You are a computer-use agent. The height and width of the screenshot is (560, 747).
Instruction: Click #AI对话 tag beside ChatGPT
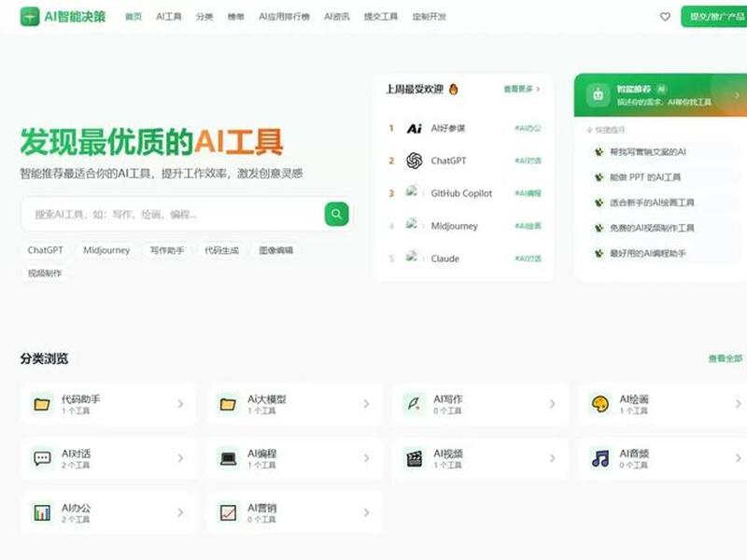[528, 161]
